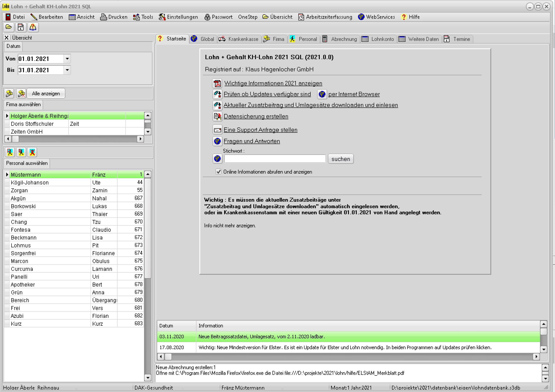The image size is (555, 392).
Task: Select employee Azubi in Personal list
Action: pyautogui.click(x=74, y=316)
